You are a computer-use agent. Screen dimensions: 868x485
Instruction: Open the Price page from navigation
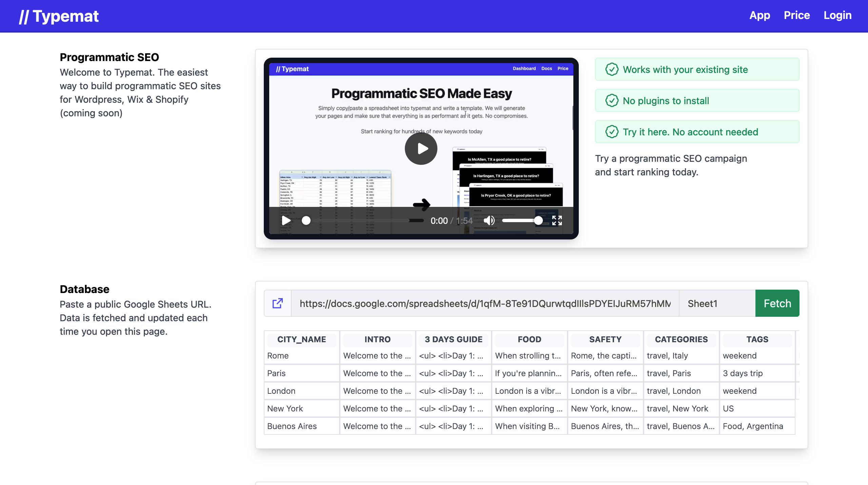[x=797, y=15]
